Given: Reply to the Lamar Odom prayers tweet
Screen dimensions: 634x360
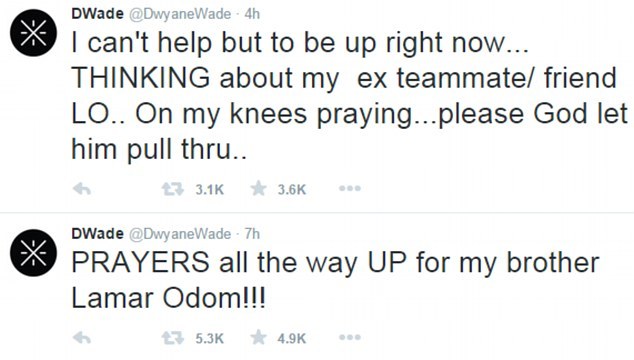Looking at the screenshot, I should (82, 338).
